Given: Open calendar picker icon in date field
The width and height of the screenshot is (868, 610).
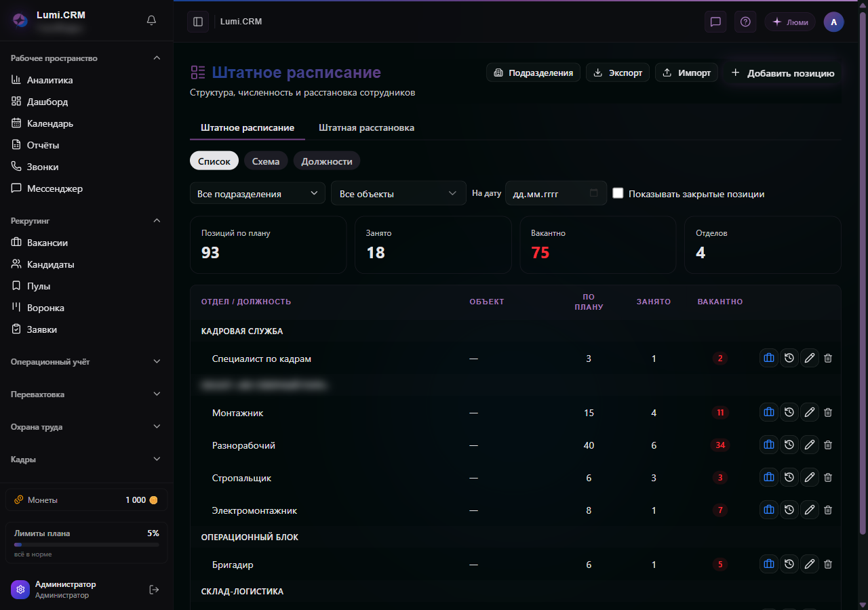Looking at the screenshot, I should 594,193.
